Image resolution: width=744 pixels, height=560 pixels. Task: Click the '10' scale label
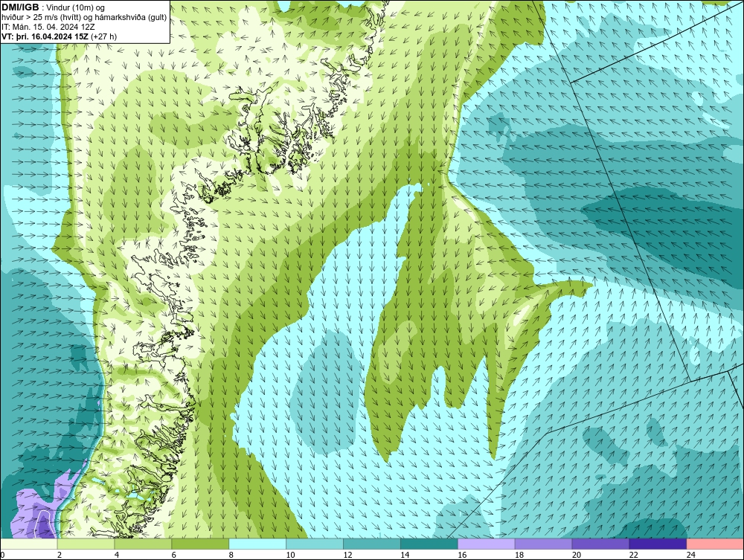[290, 555]
